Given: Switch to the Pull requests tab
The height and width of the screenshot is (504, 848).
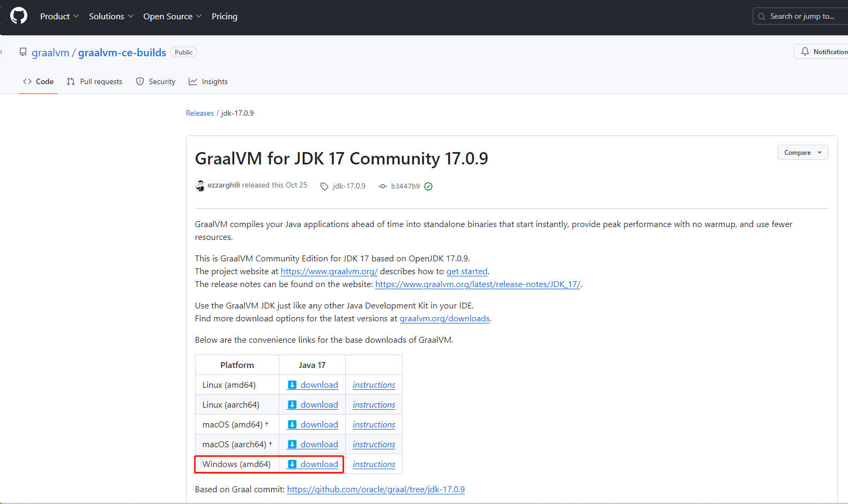Looking at the screenshot, I should point(94,81).
